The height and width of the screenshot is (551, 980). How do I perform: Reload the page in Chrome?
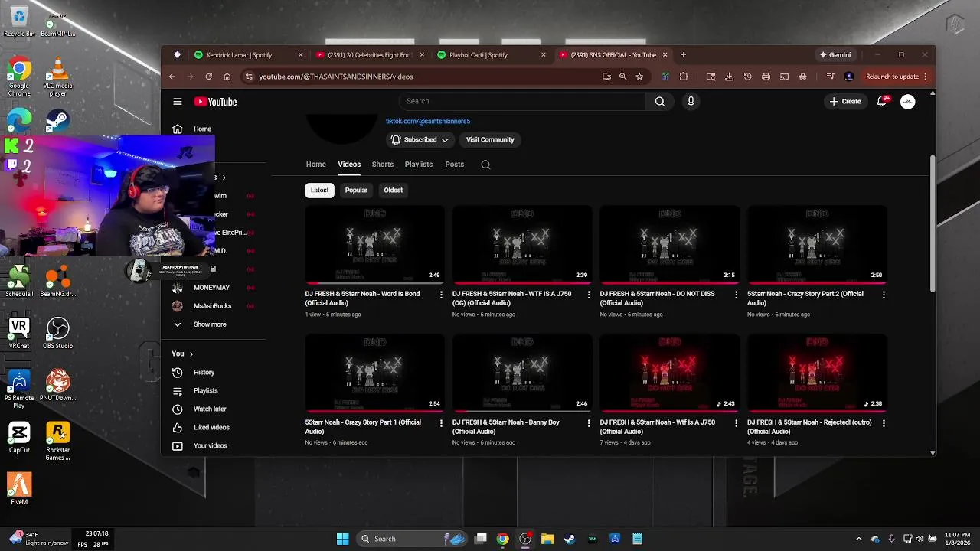[x=208, y=77]
